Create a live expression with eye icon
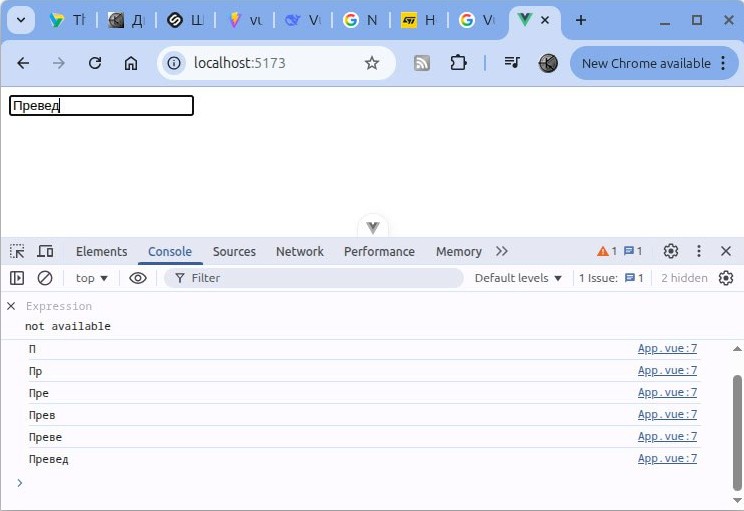Viewport: 744px width, 511px height. pos(138,278)
